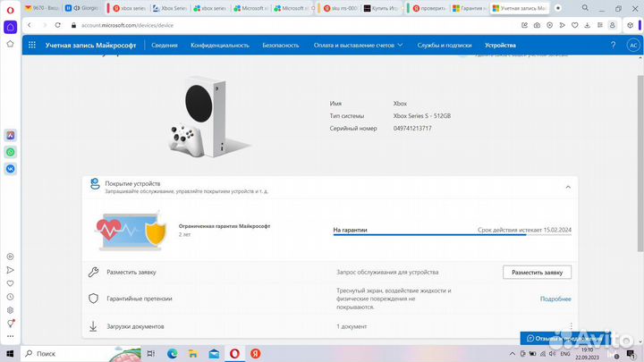Open AC account avatar menu
Screen dimensions: 644x362
(633, 46)
